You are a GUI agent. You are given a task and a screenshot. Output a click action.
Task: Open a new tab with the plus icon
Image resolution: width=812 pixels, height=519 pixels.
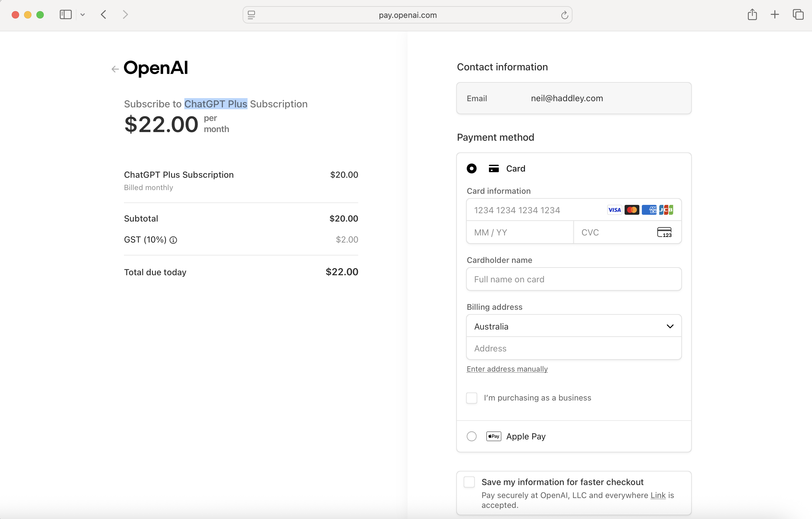pos(775,15)
